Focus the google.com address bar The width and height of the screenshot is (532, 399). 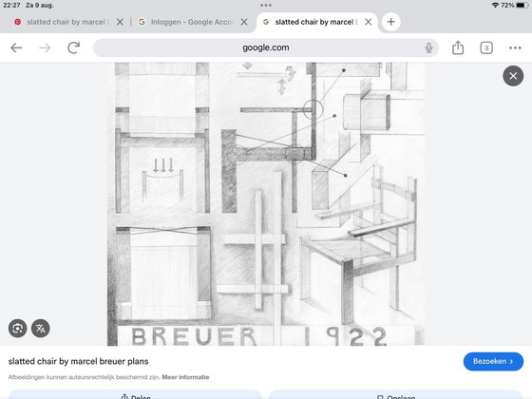(x=266, y=47)
